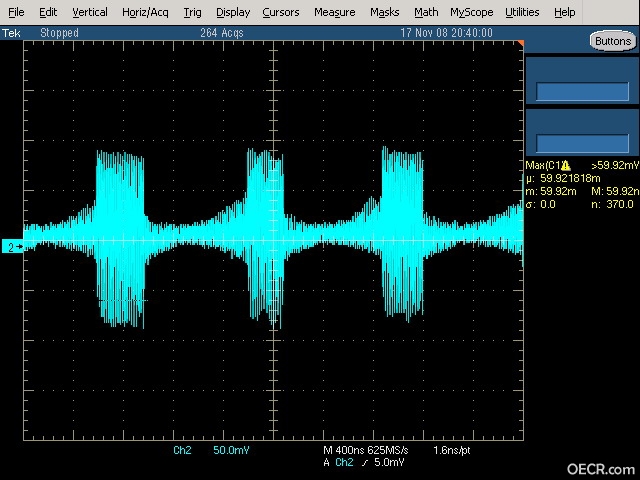This screenshot has height=480, width=640.
Task: Click the trigger level 5.0mV readout
Action: click(x=389, y=462)
